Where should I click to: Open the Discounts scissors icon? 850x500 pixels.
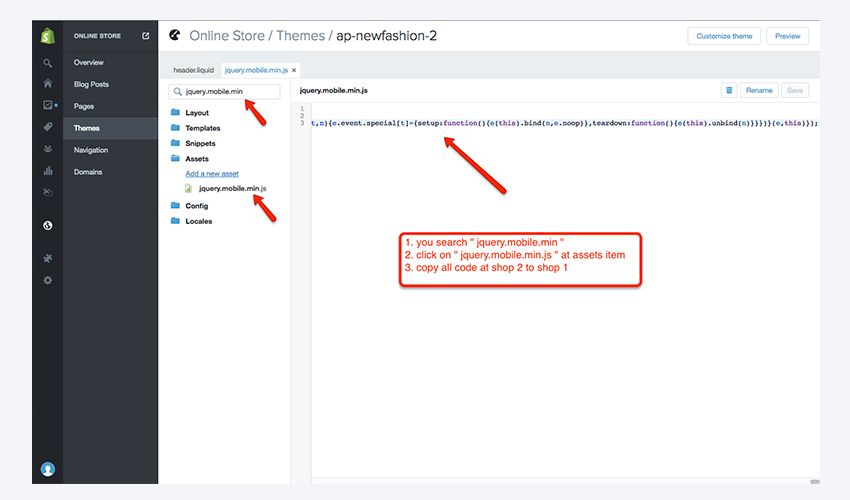tap(48, 192)
